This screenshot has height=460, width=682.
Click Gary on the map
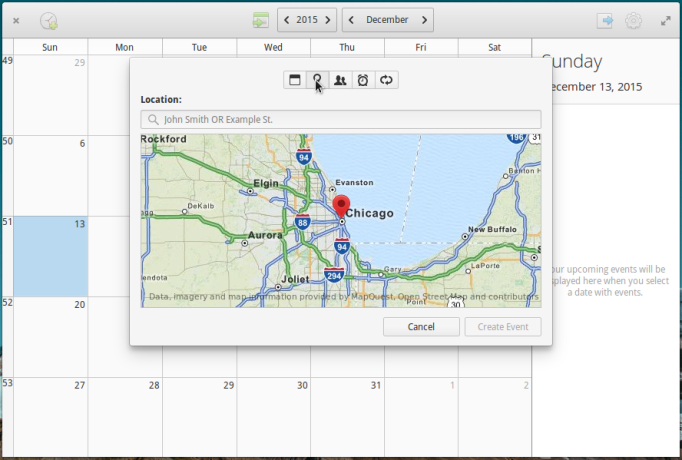[x=392, y=269]
